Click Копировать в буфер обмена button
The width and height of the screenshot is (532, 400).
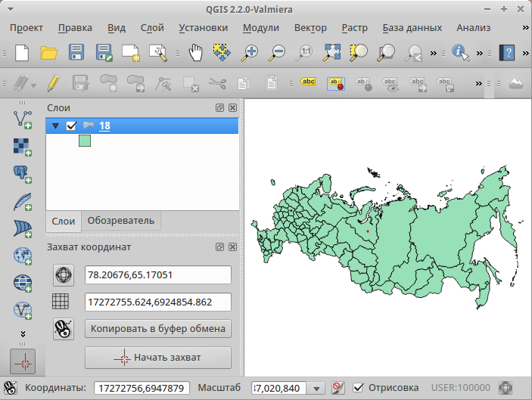(157, 329)
